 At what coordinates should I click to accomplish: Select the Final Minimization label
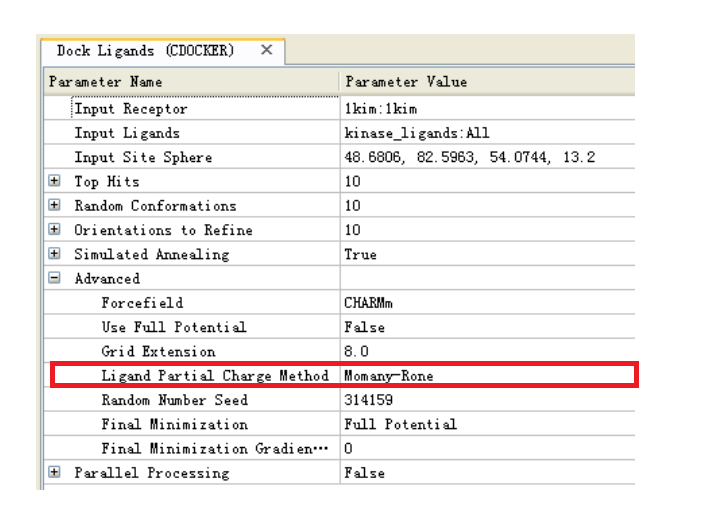click(174, 424)
